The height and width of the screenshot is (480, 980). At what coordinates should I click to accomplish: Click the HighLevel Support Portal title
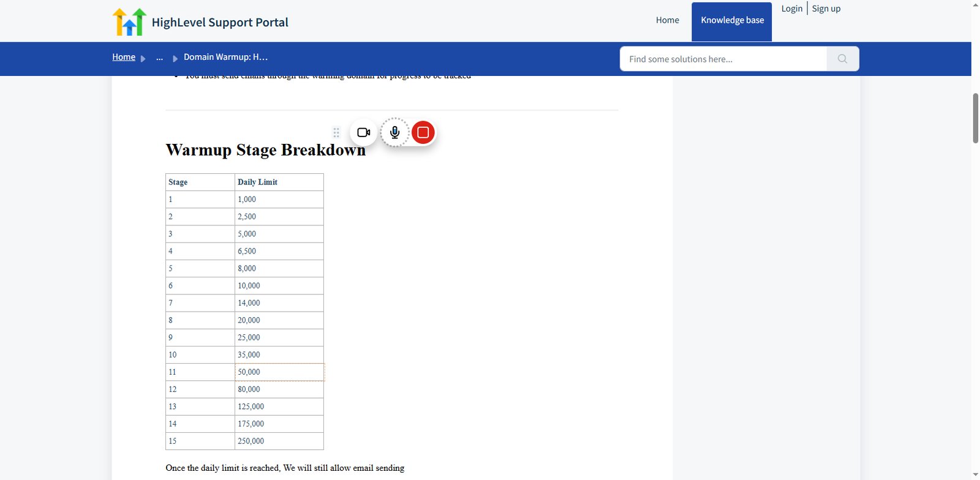coord(220,23)
